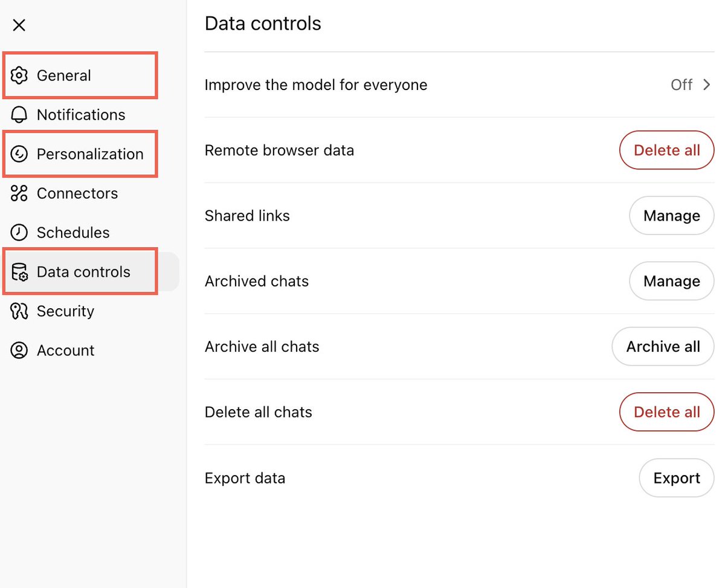Screen dimensions: 725x588
Task: Click the General gear icon
Action: click(x=19, y=75)
